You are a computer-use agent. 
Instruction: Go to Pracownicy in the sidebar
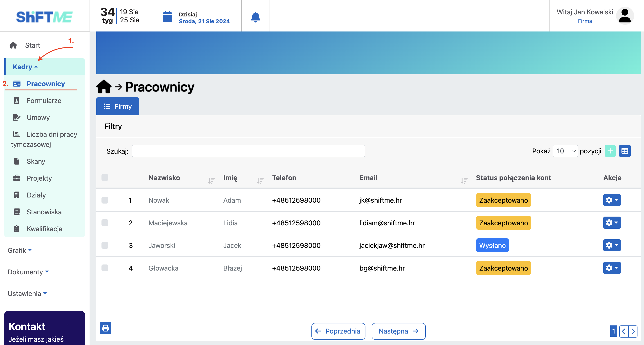point(46,84)
